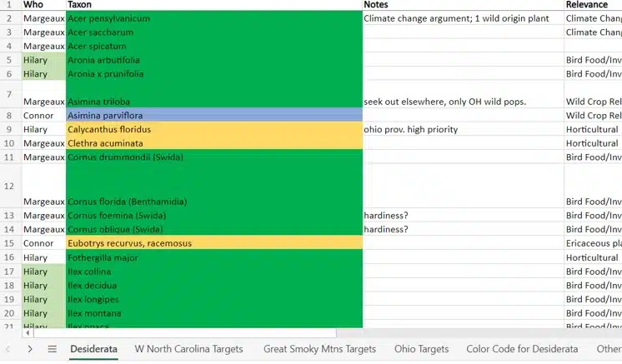
Task: Click the 'seek out elsewhere' note cell
Action: [464, 94]
